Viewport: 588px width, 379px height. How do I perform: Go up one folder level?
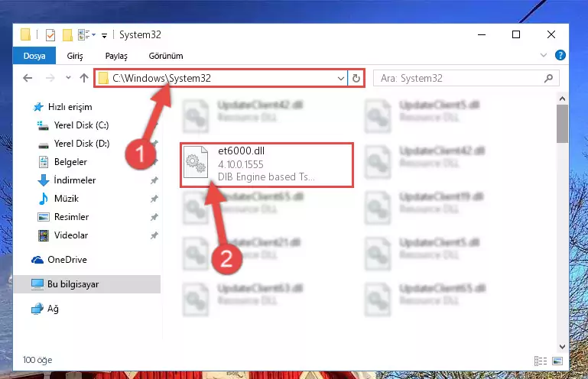pyautogui.click(x=84, y=78)
